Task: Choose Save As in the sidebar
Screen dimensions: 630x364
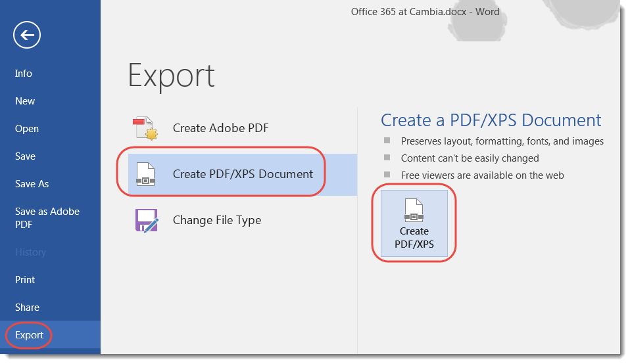Action: pyautogui.click(x=32, y=184)
